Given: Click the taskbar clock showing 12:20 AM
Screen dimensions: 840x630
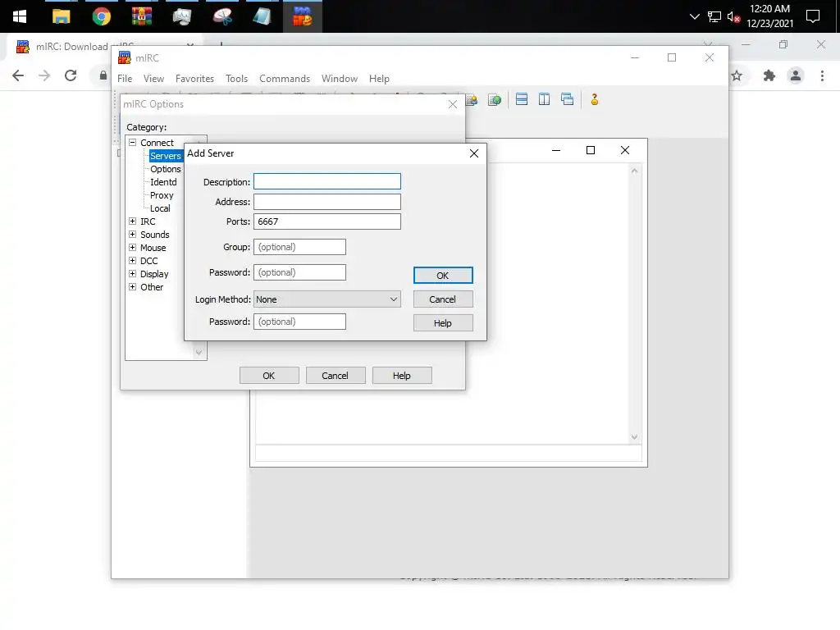Looking at the screenshot, I should [x=769, y=16].
